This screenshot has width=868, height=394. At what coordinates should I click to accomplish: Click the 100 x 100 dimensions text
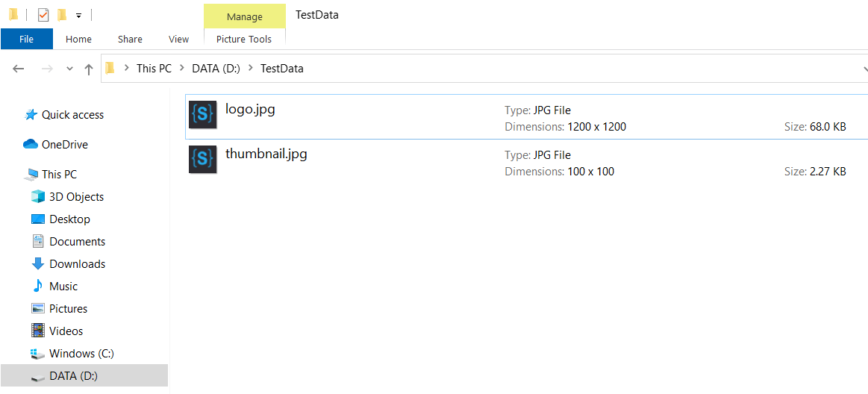590,172
